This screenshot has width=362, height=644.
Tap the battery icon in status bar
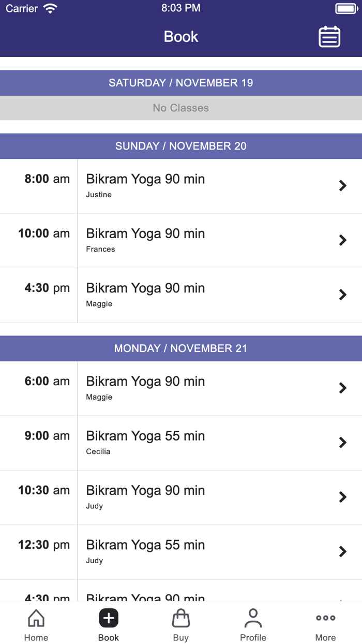pyautogui.click(x=345, y=8)
